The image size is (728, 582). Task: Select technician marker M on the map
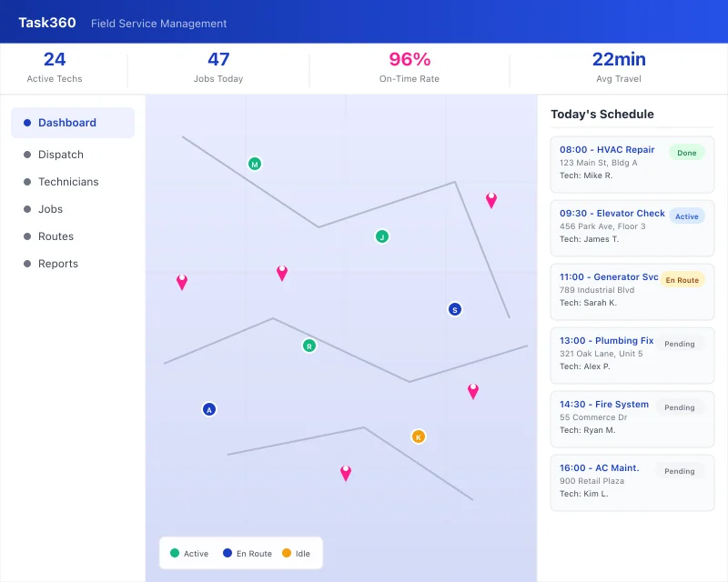[x=255, y=164]
